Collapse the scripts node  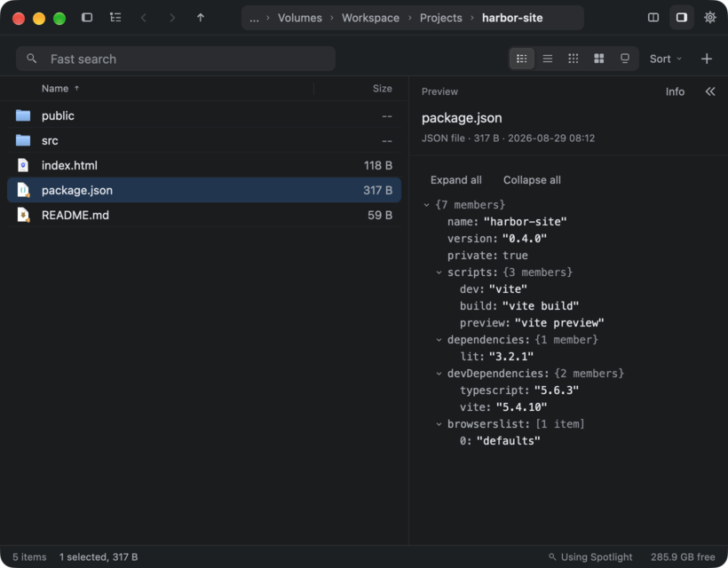coord(439,272)
